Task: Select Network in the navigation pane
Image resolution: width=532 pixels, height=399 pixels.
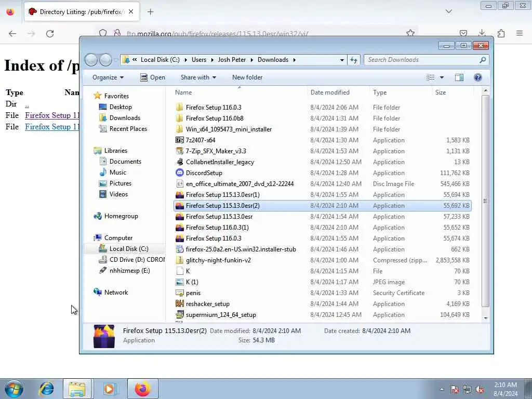Action: pyautogui.click(x=111, y=292)
